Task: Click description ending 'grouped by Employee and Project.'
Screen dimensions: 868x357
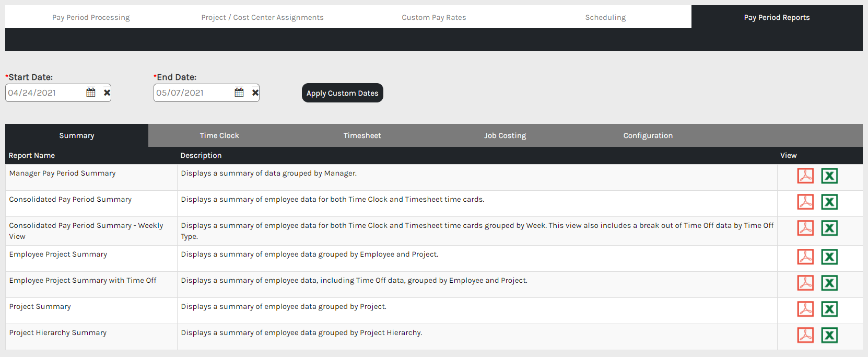Action: (310, 254)
